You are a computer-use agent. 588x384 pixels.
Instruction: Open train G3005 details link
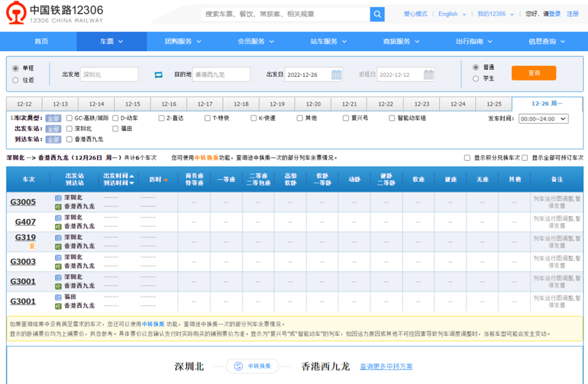(x=23, y=202)
